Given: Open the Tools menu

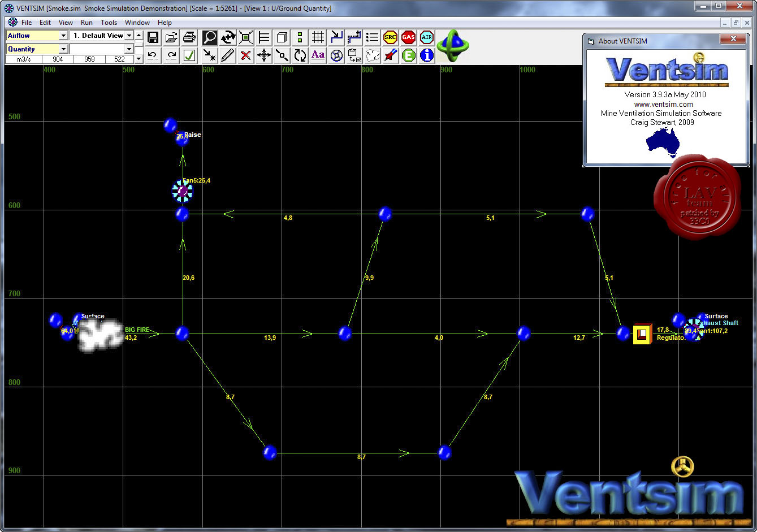Looking at the screenshot, I should pyautogui.click(x=109, y=23).
